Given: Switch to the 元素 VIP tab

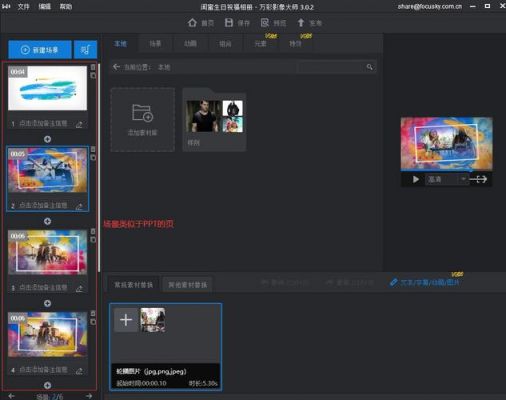Looking at the screenshot, I should (x=261, y=44).
